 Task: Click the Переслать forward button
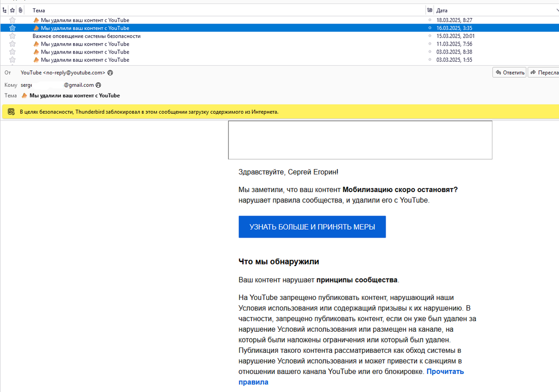[544, 73]
